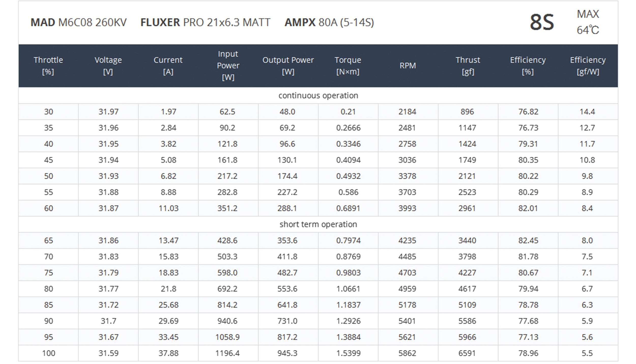Click the Throttle [%] column header

tap(48, 66)
